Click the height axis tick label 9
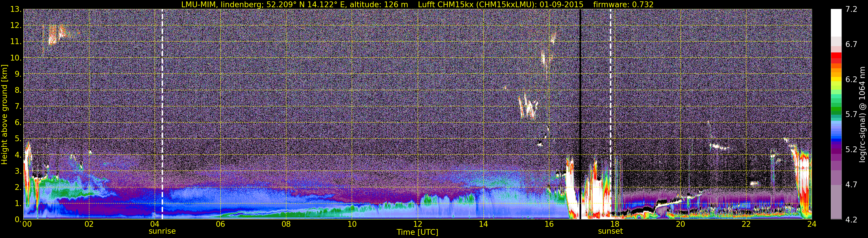The width and height of the screenshot is (868, 238). pyautogui.click(x=18, y=74)
